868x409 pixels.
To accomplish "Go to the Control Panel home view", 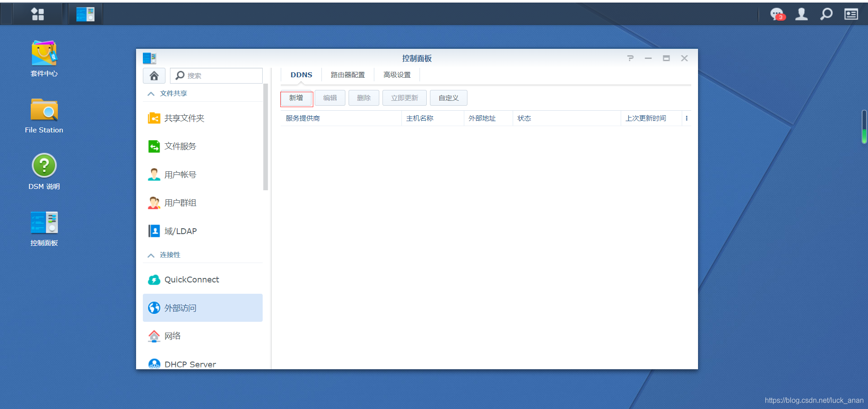I will [154, 75].
